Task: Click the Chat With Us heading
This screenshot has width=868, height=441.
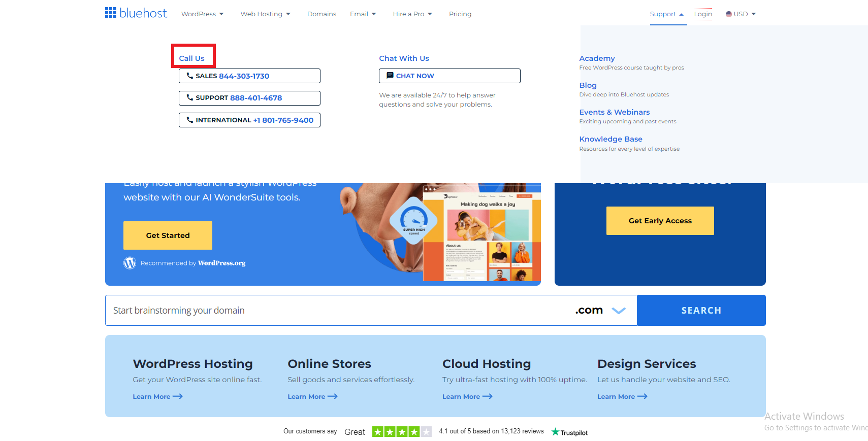Action: click(x=404, y=58)
